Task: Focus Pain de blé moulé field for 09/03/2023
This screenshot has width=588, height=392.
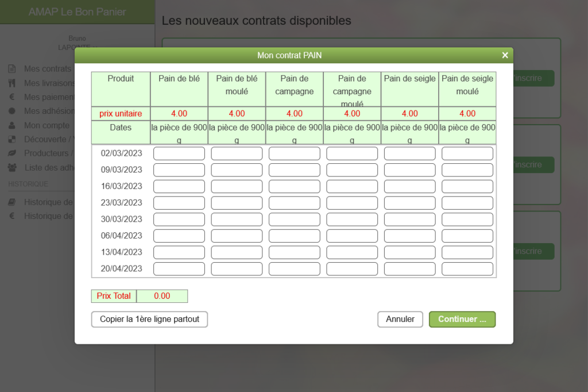Action: [237, 170]
